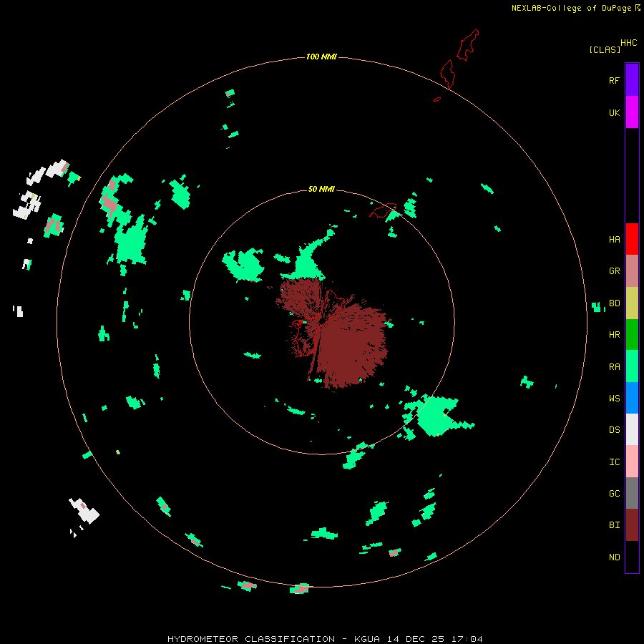Image resolution: width=644 pixels, height=644 pixels.
Task: Click the RF legend label
Action: 614,81
